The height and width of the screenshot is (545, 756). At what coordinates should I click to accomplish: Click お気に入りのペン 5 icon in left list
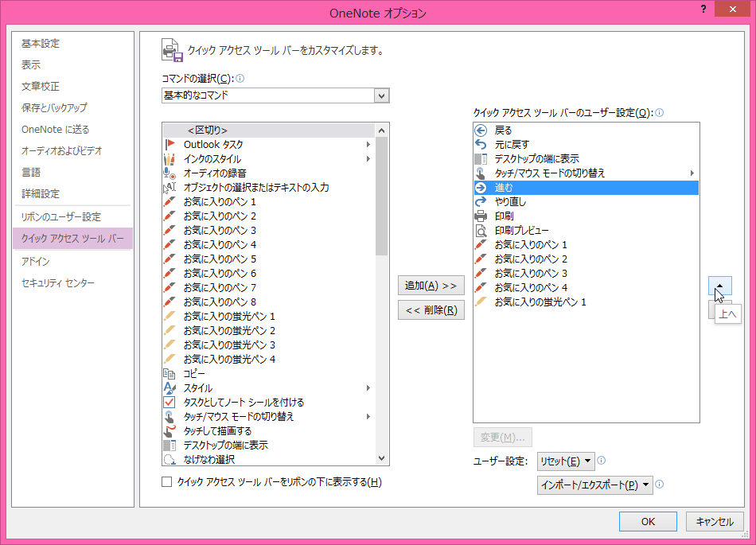[x=170, y=259]
